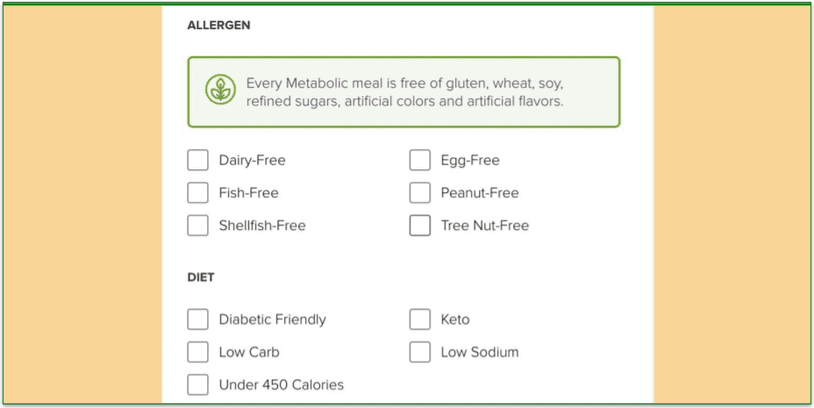Mark the Tree Nut-Free checkbox

coord(419,225)
